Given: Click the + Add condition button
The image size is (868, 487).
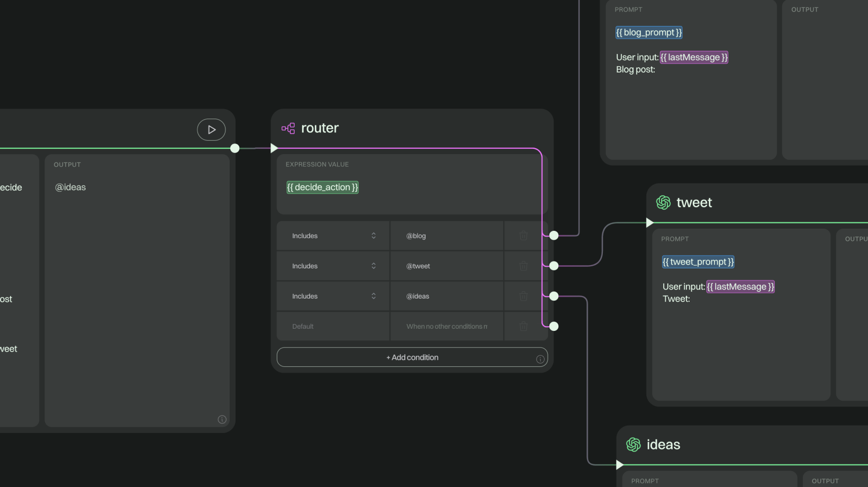Looking at the screenshot, I should click(412, 357).
